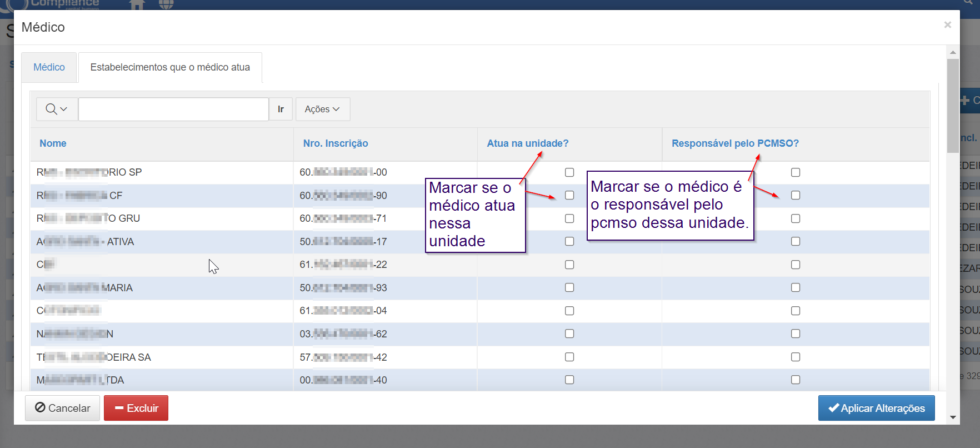Mark Responsável pelo PCMSO for the 61...-22 row
This screenshot has width=980, height=448.
(796, 265)
